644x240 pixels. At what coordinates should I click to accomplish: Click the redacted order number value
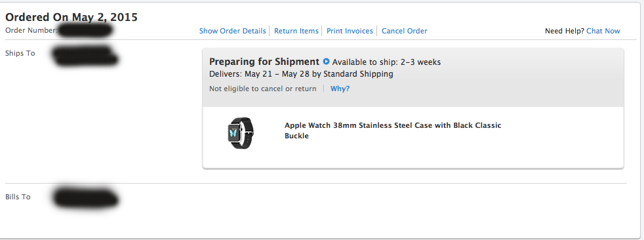pyautogui.click(x=85, y=31)
